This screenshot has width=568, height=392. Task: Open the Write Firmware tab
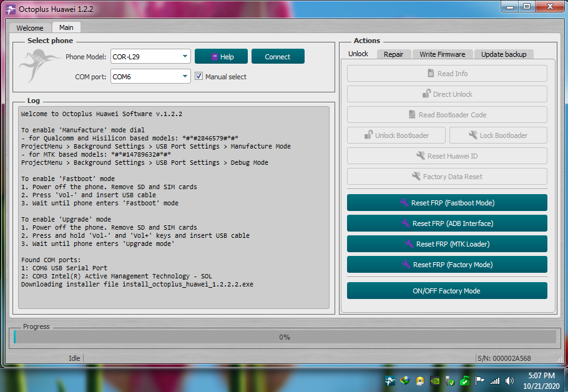click(x=443, y=54)
